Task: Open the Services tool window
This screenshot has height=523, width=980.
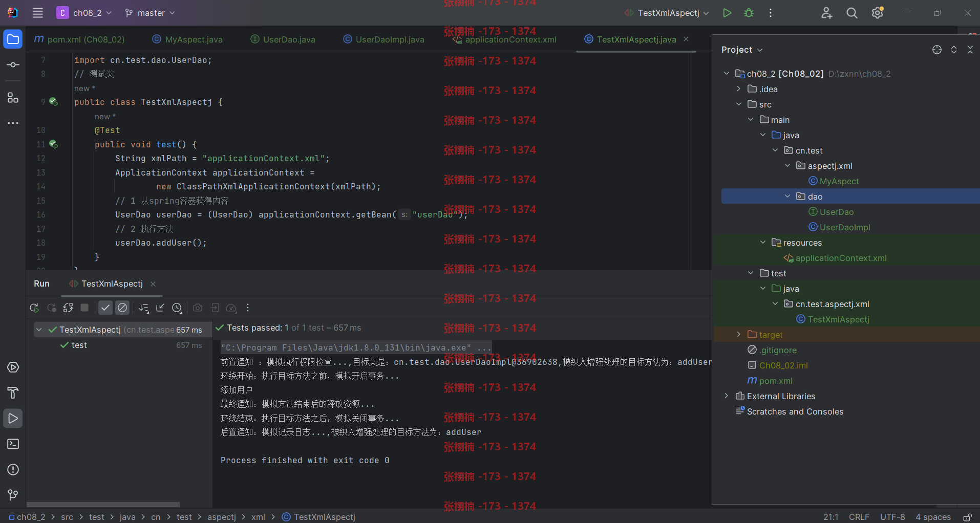Action: tap(13, 367)
